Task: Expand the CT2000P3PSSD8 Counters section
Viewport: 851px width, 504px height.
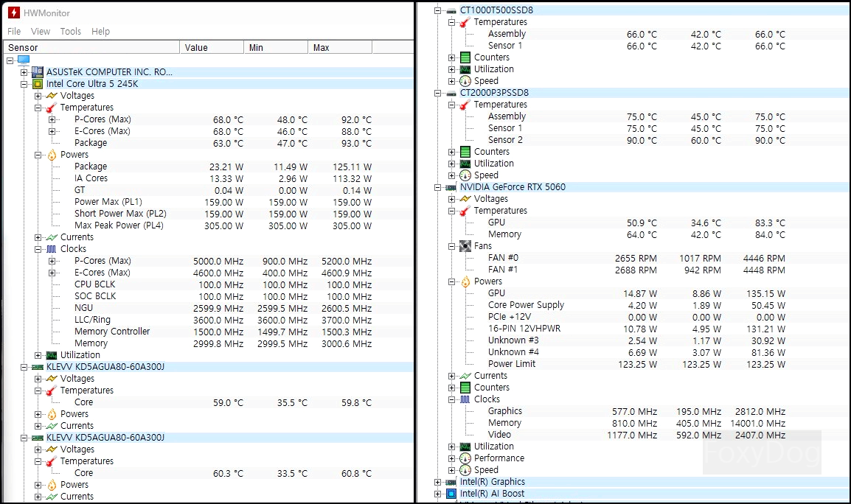Action: [451, 152]
